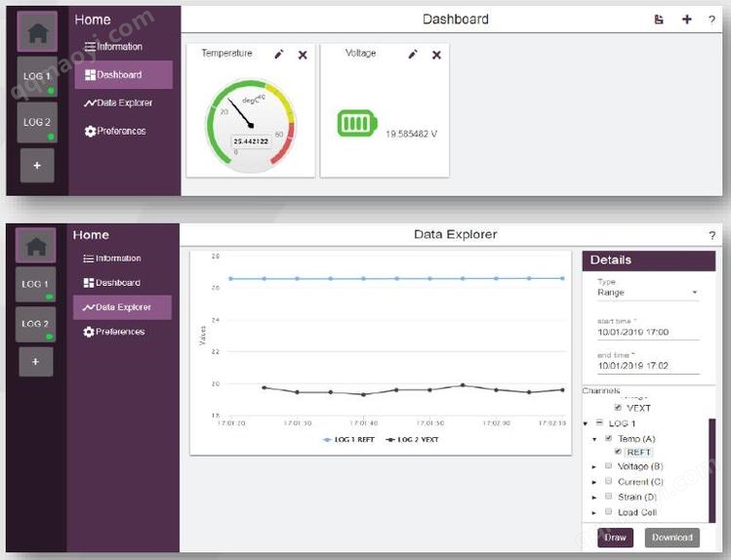Image resolution: width=731 pixels, height=560 pixels.
Task: Edit the Temperature widget with pencil icon
Action: coord(279,55)
